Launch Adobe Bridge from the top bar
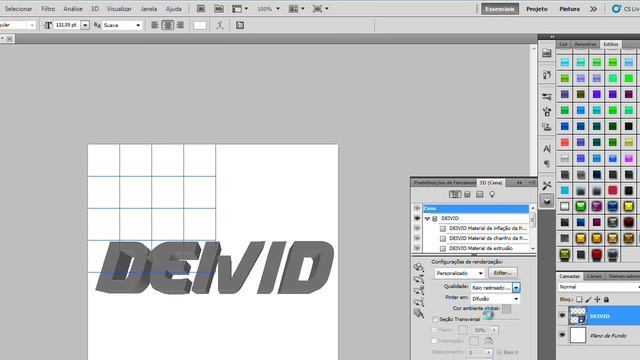The width and height of the screenshot is (640, 360). coord(200,9)
